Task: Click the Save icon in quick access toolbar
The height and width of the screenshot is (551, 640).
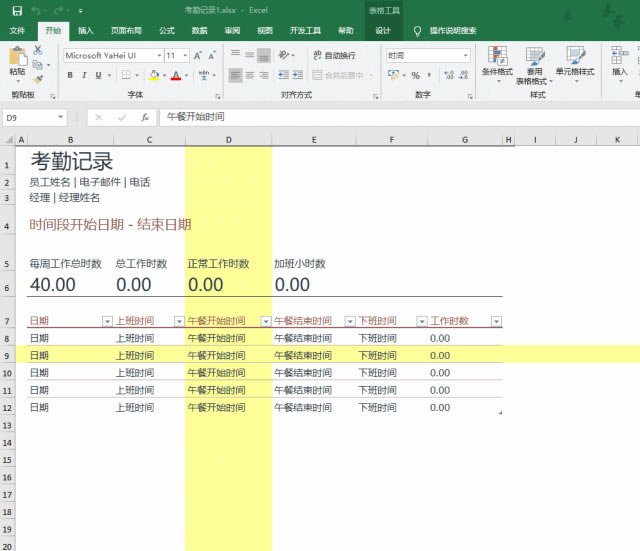Action: (x=16, y=10)
